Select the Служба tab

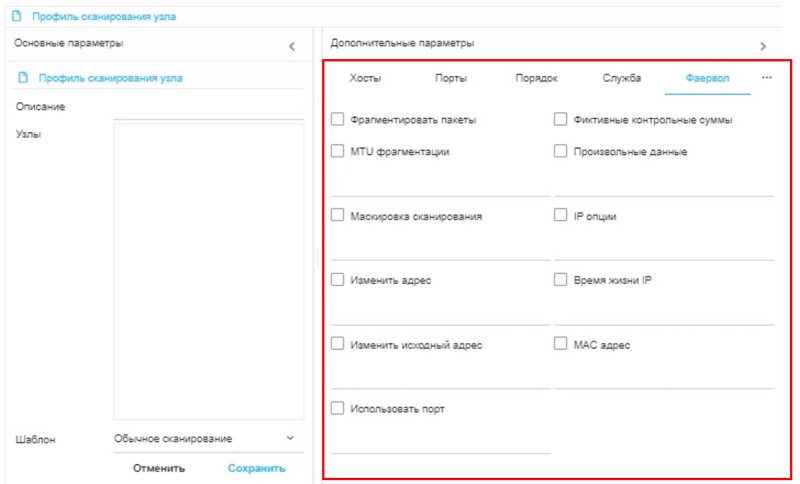(621, 78)
